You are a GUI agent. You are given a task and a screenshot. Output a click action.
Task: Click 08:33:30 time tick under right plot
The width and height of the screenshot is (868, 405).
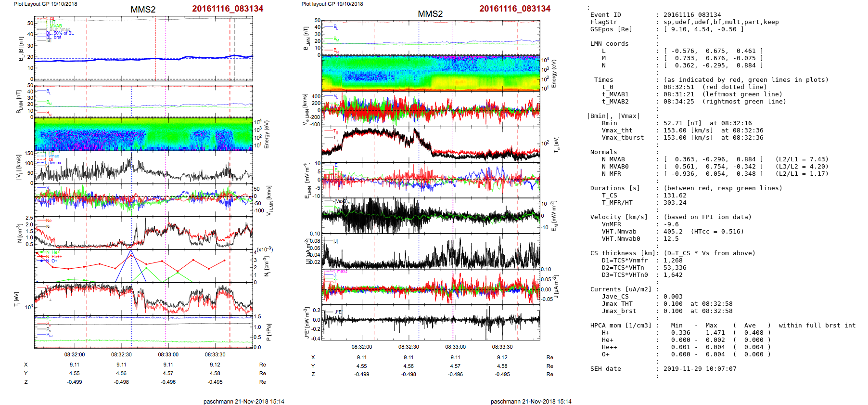pos(502,347)
